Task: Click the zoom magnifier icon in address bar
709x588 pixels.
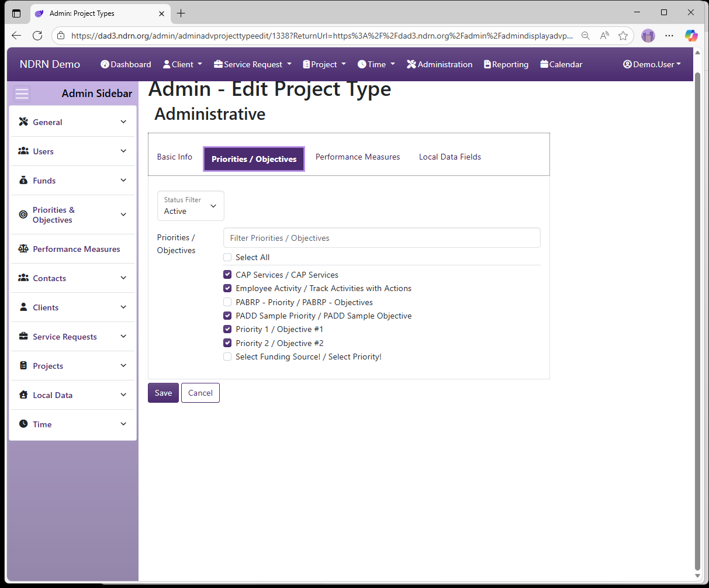Action: click(x=585, y=36)
